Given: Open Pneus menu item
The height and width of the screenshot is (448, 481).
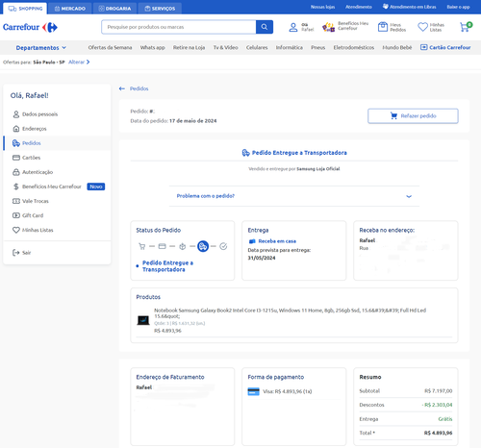Looking at the screenshot, I should click(x=317, y=47).
